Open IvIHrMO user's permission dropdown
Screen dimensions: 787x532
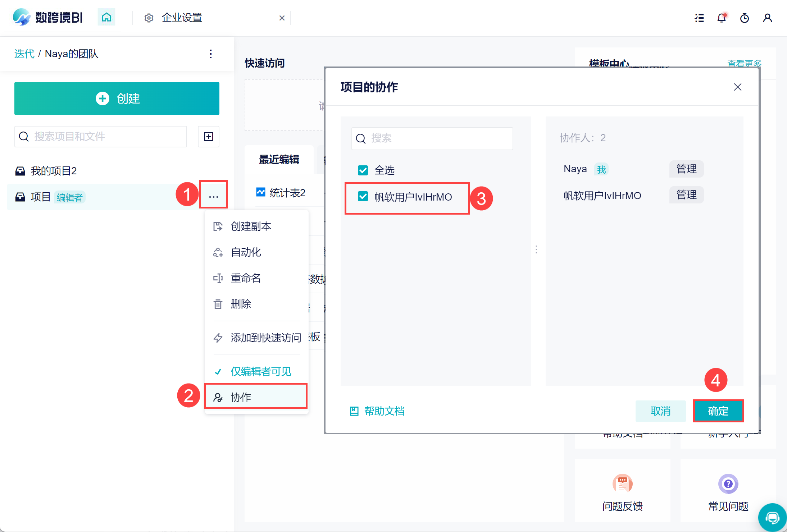(686, 195)
